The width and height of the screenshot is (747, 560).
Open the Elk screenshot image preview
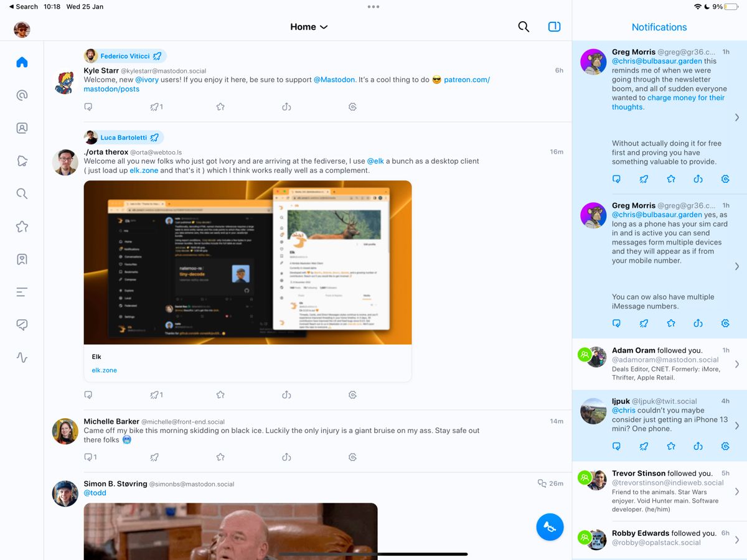(248, 263)
